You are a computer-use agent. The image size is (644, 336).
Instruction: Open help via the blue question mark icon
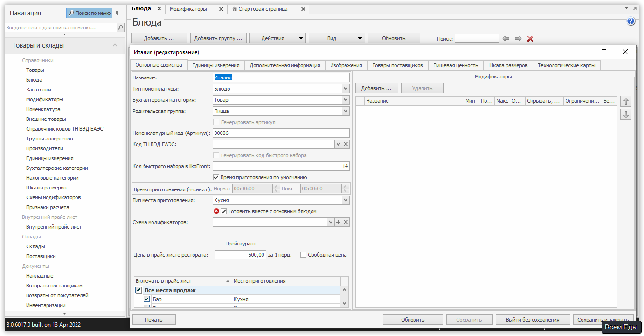click(x=631, y=21)
